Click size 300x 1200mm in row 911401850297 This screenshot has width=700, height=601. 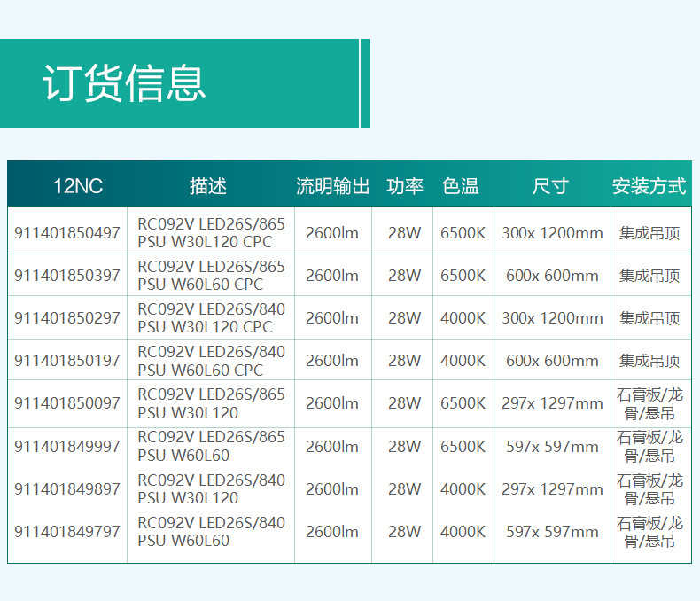tap(552, 318)
